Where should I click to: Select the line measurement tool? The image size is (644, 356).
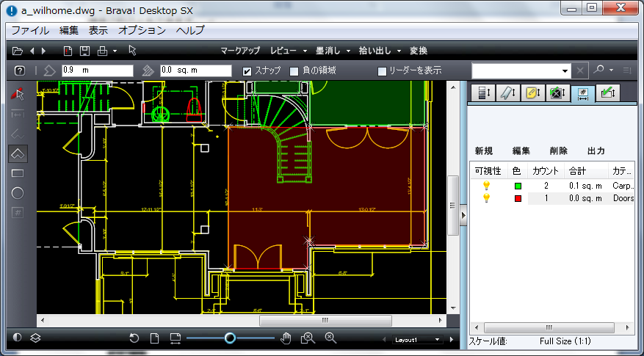pos(17,115)
